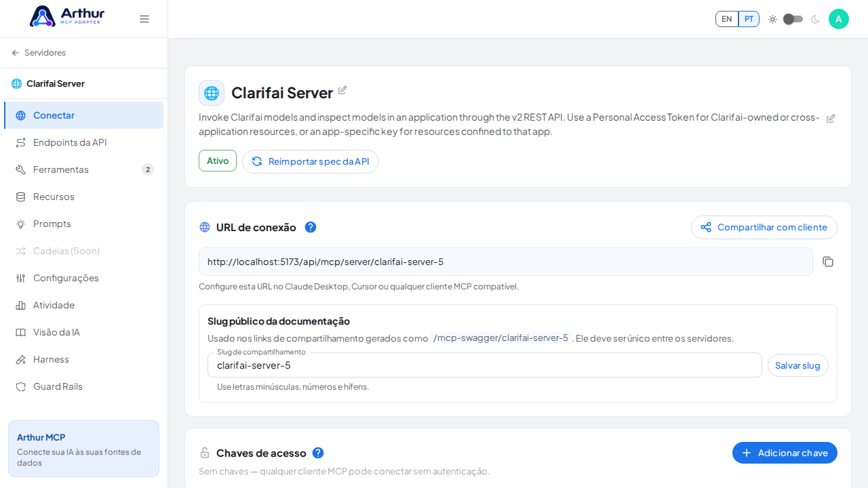
Task: Click the Slug público da documentação heading
Action: [x=279, y=321]
